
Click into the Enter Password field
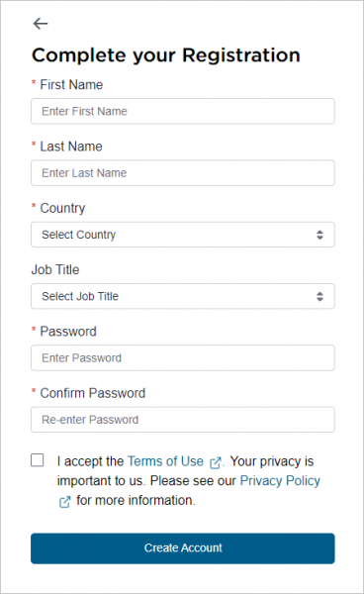183,357
